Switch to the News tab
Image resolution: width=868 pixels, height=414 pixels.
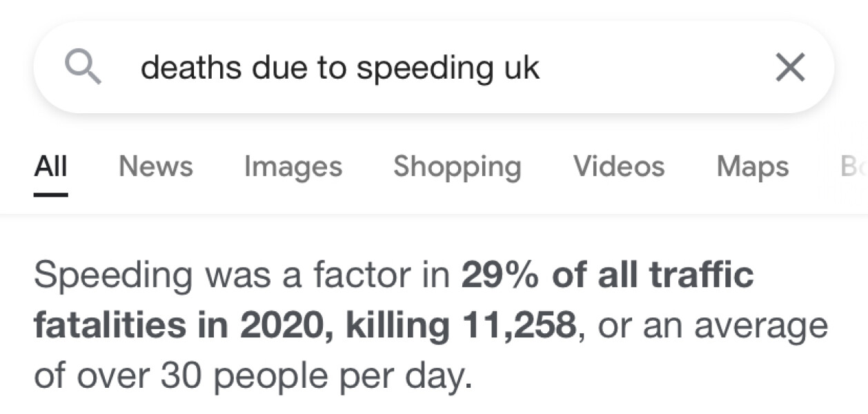pos(155,166)
